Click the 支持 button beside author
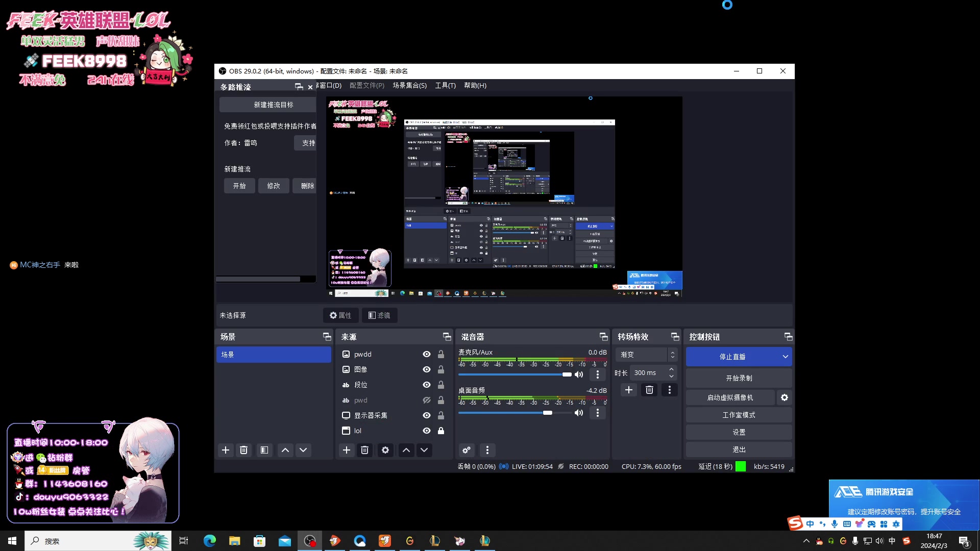Viewport: 980px width, 551px height. 306,143
